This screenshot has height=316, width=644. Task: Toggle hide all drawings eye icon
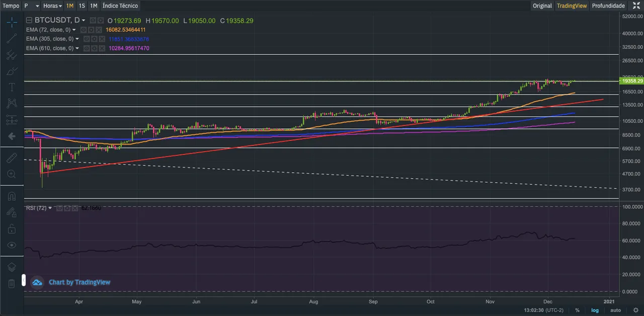coord(12,245)
